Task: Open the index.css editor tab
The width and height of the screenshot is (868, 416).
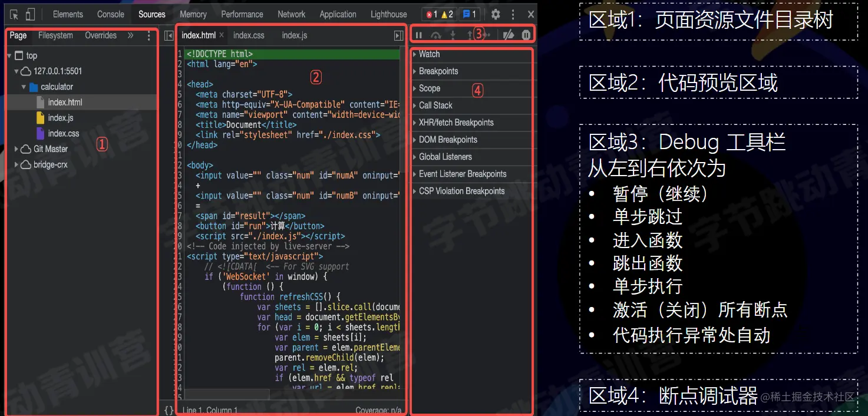Action: [249, 35]
